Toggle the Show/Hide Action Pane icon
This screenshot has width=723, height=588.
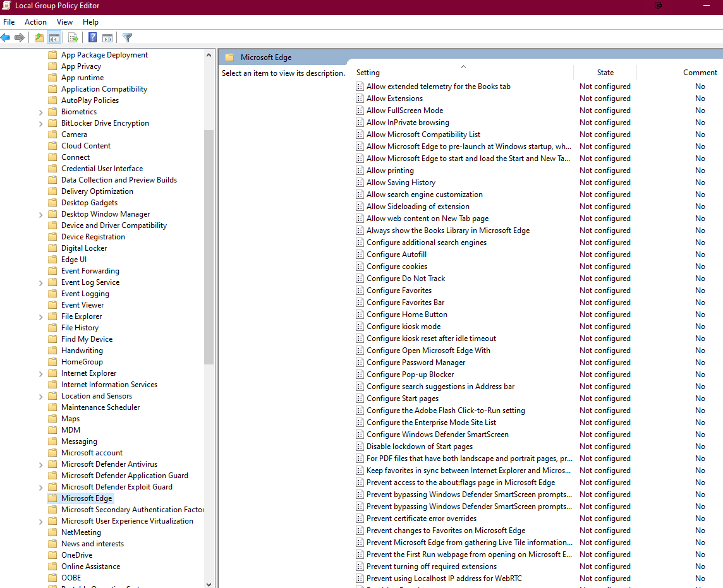(x=107, y=38)
